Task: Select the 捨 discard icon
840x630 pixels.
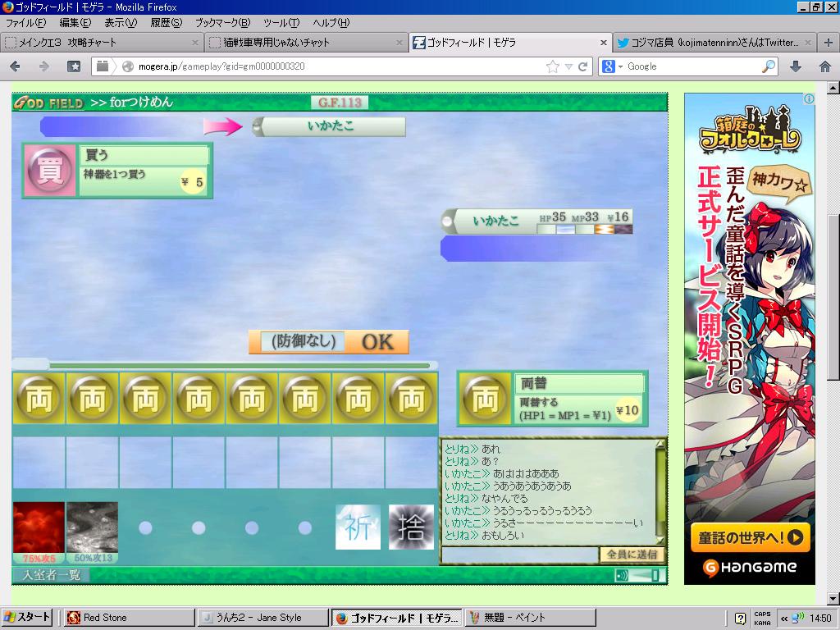Action: 411,527
